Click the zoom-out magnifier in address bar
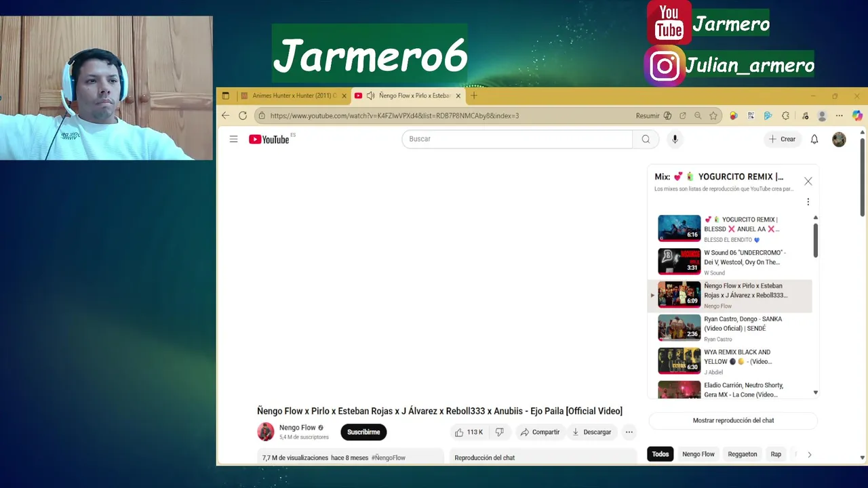Screen dimensions: 868x488 (x=698, y=116)
